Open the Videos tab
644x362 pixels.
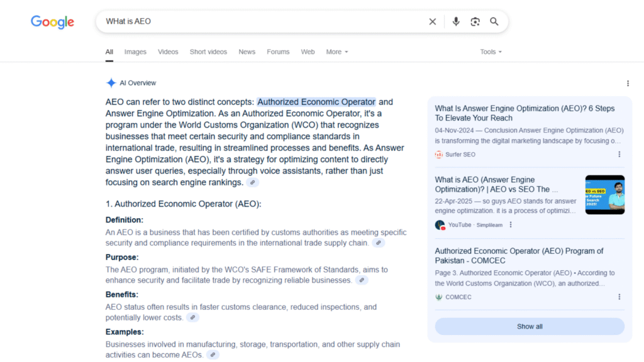168,52
